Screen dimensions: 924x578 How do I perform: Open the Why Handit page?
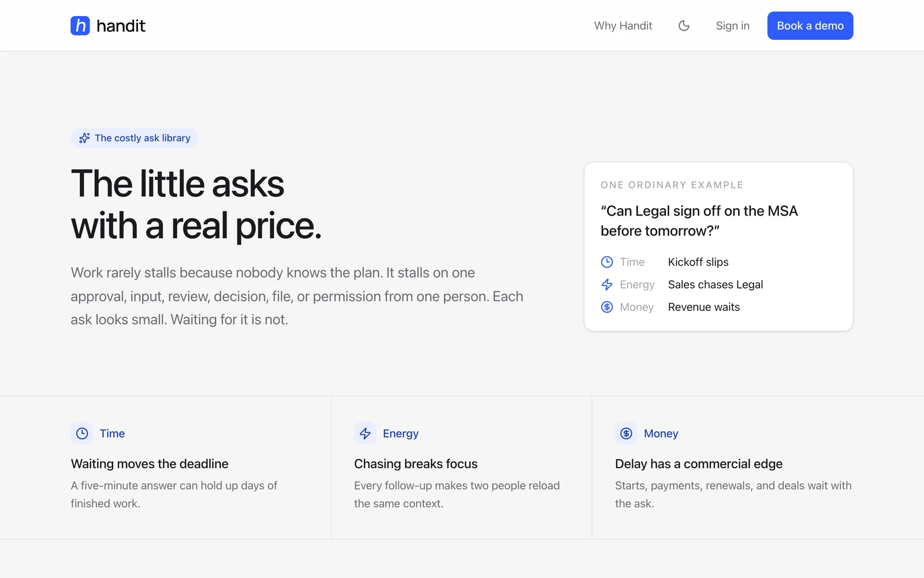point(623,25)
